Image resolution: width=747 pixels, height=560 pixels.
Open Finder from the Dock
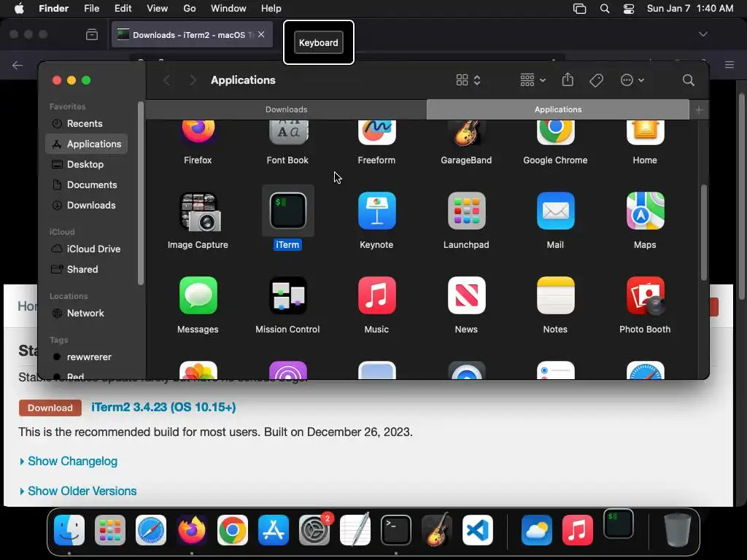tap(69, 530)
